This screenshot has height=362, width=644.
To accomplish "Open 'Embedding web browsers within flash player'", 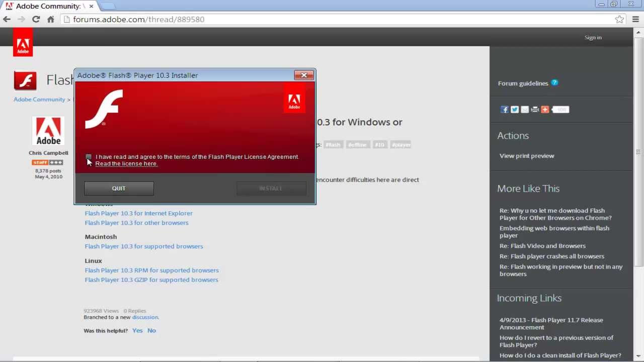I will [554, 232].
